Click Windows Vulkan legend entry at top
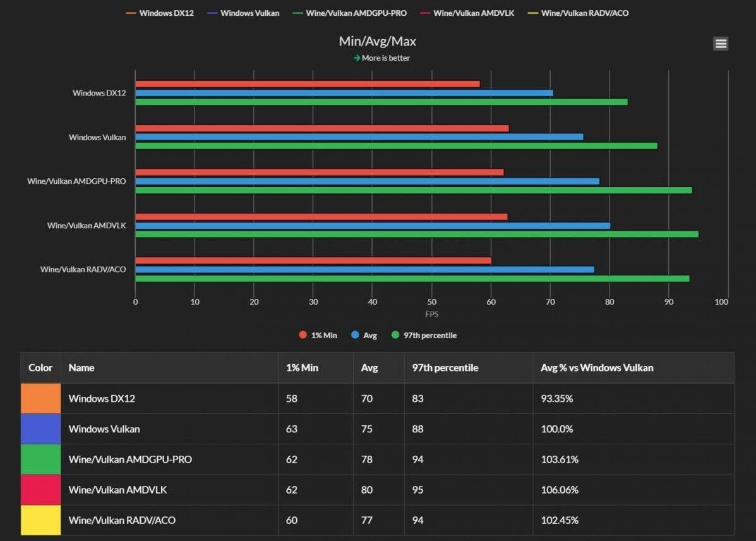The image size is (756, 541). point(244,13)
